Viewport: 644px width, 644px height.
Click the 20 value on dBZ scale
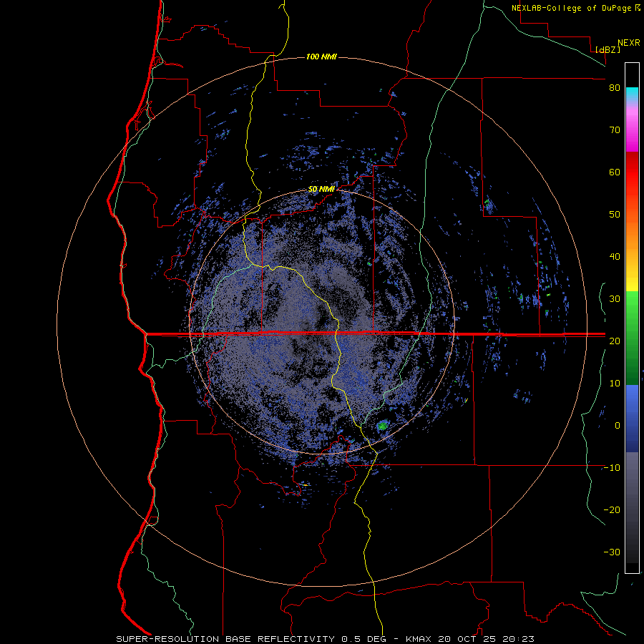click(615, 341)
